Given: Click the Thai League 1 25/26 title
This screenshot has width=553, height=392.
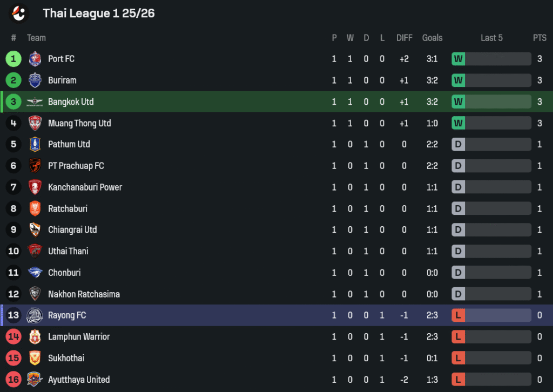Looking at the screenshot, I should click(x=99, y=13).
